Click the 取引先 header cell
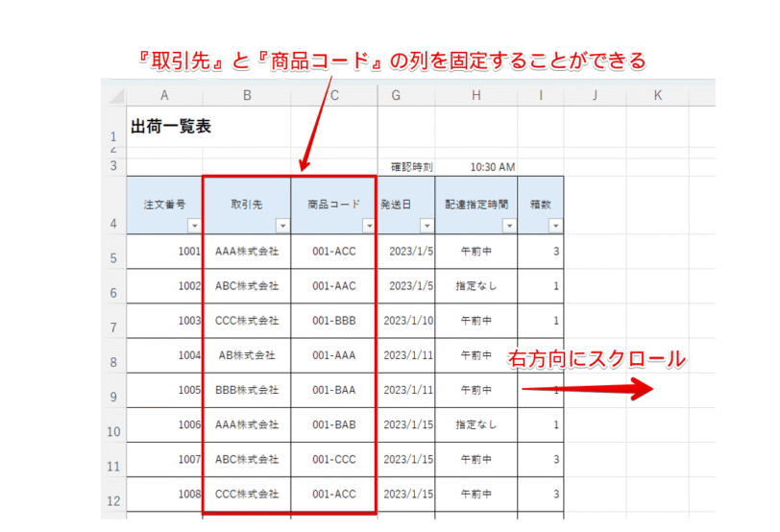This screenshot has width=780, height=532. [247, 205]
